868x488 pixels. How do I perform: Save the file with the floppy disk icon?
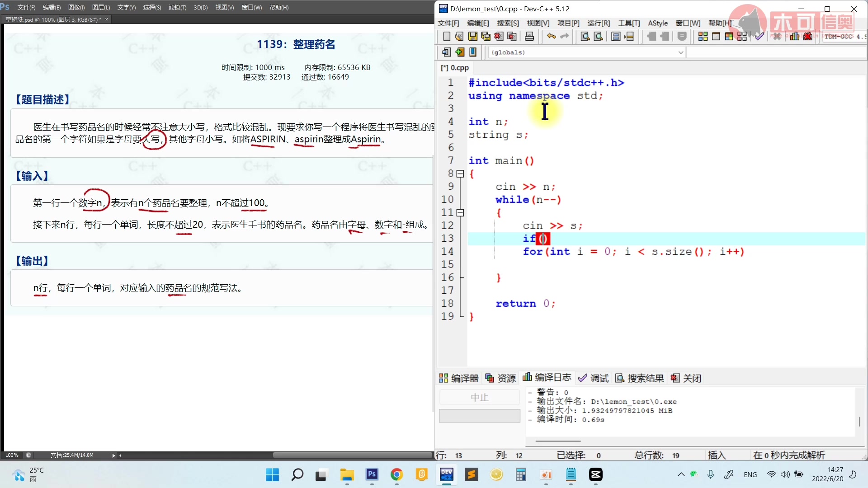[473, 37]
